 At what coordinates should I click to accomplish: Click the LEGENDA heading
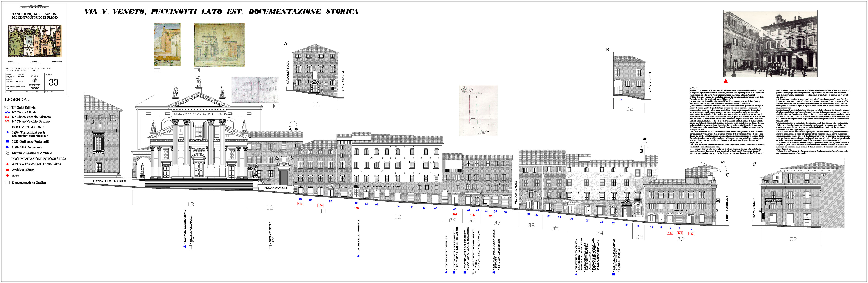[17, 99]
